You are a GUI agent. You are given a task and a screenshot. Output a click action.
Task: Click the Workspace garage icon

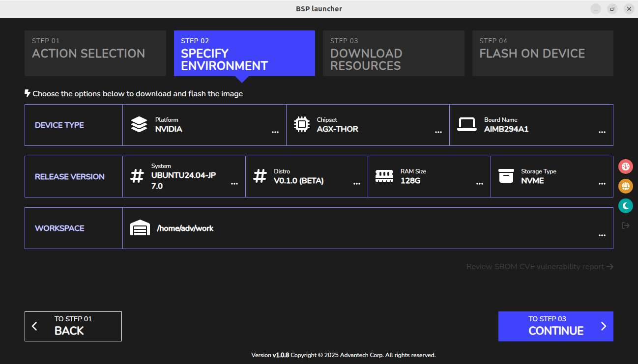point(140,227)
